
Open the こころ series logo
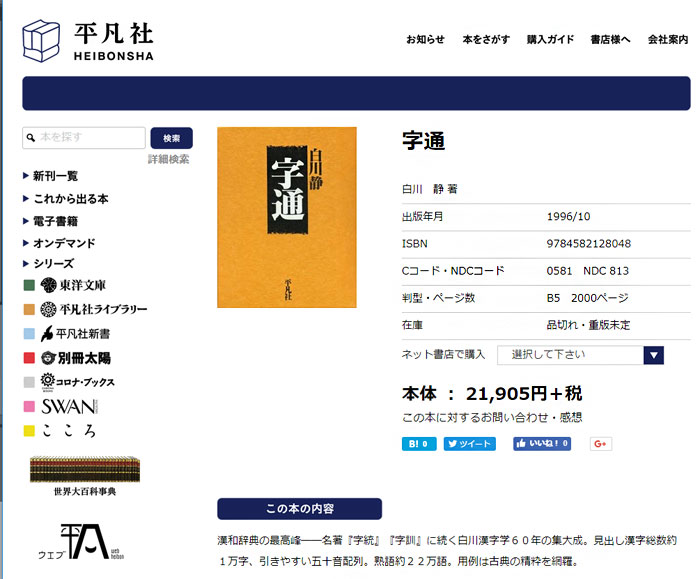tap(68, 430)
